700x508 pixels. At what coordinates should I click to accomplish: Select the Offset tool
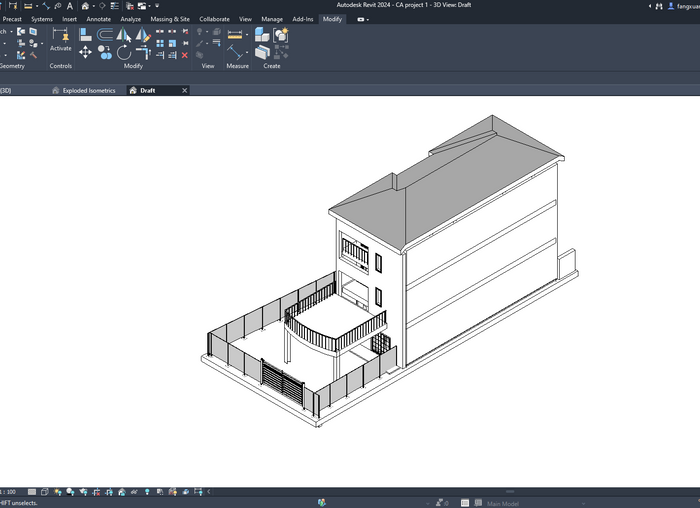coord(105,34)
